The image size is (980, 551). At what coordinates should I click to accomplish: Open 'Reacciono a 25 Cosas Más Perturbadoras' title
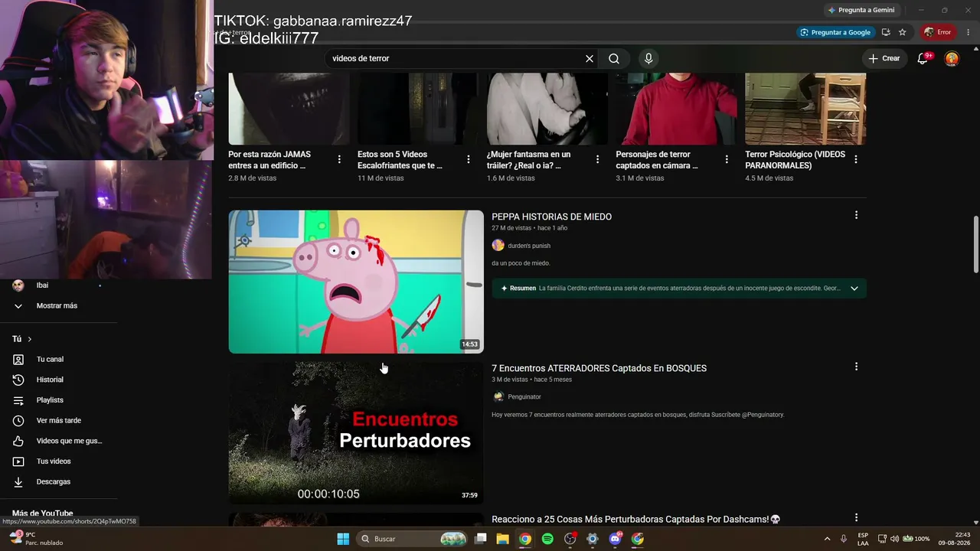(x=636, y=519)
